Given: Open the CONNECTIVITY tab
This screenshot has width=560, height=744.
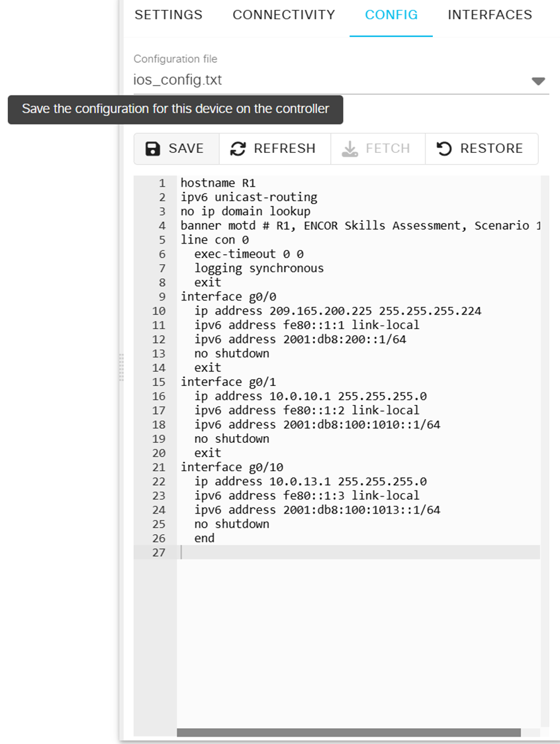Looking at the screenshot, I should [284, 15].
